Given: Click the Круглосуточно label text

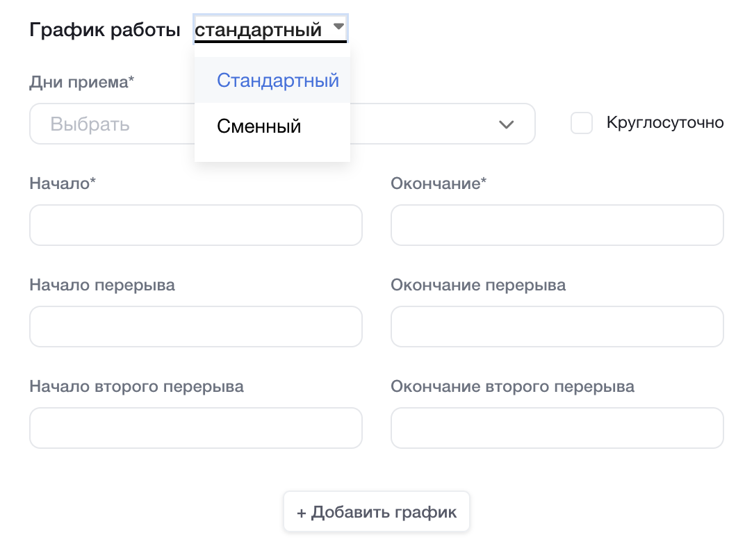Looking at the screenshot, I should 664,123.
